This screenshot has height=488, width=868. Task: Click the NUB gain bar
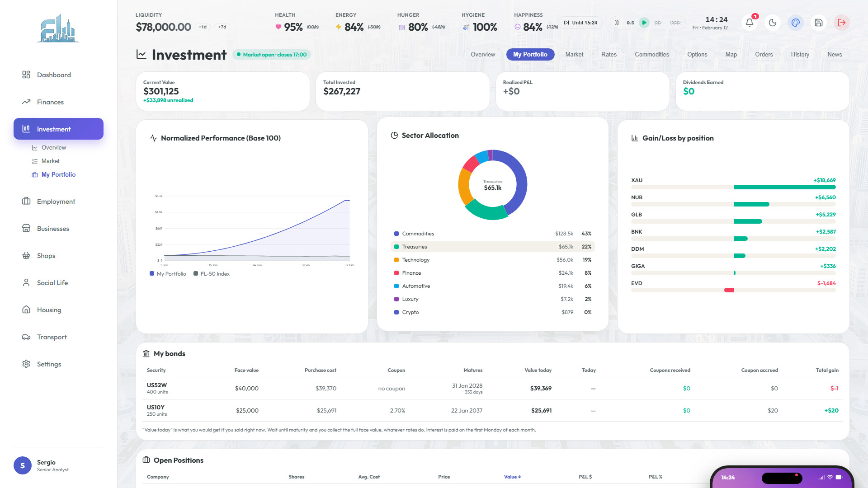coord(751,204)
